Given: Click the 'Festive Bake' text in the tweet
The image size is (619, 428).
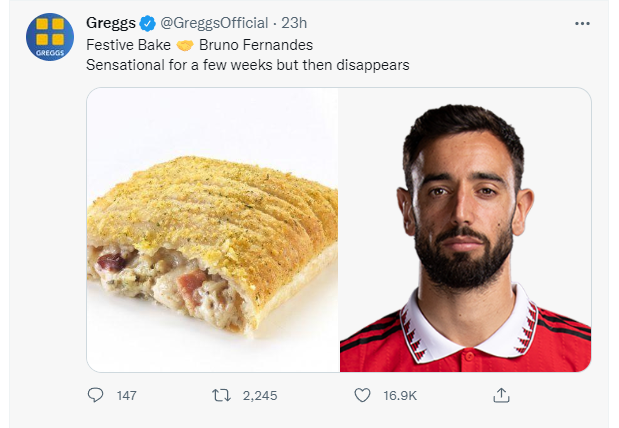Looking at the screenshot, I should pos(128,45).
